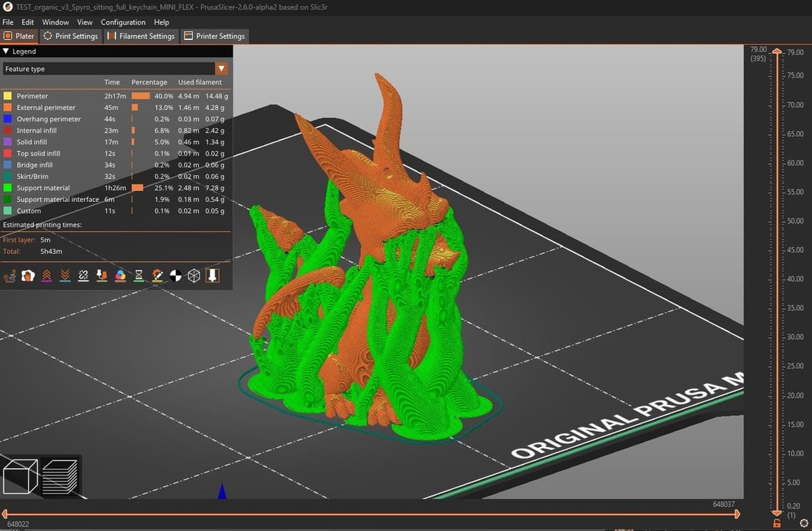Toggle center of gravity marker icon
Image resolution: width=812 pixels, height=531 pixels.
pos(175,275)
